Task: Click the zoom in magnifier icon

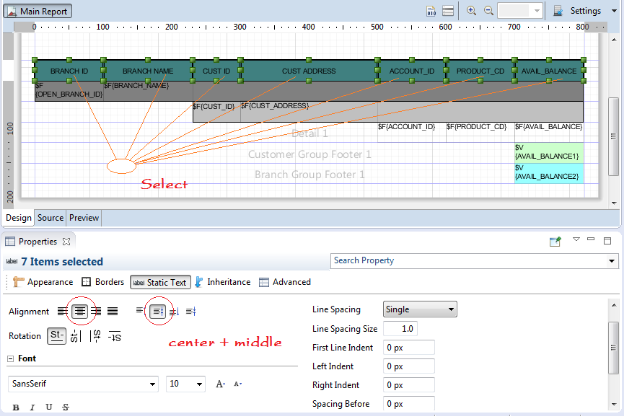Action: click(x=470, y=10)
